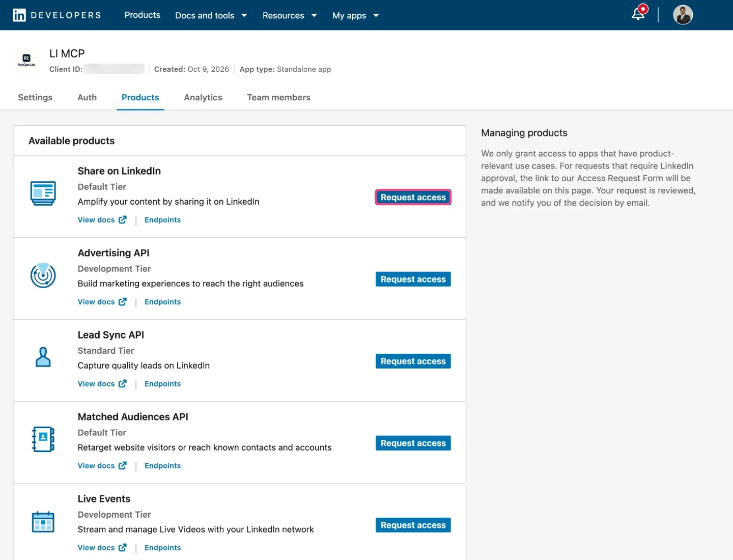The height and width of the screenshot is (560, 733).
Task: Request access for Share on LinkedIn
Action: [413, 198]
